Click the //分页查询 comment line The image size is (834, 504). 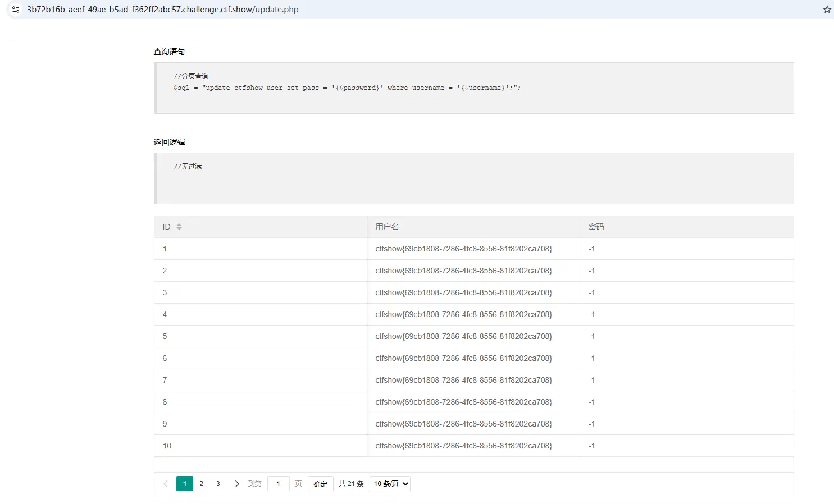pos(191,76)
